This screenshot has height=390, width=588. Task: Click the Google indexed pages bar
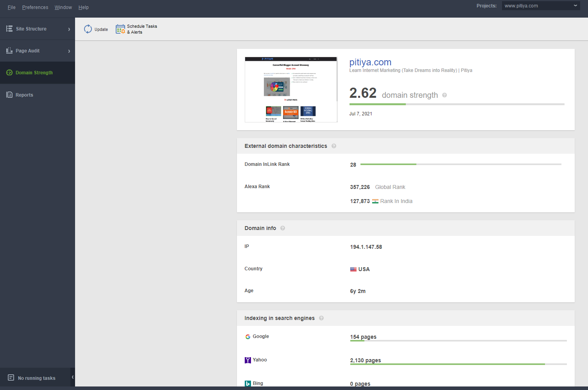coord(458,341)
